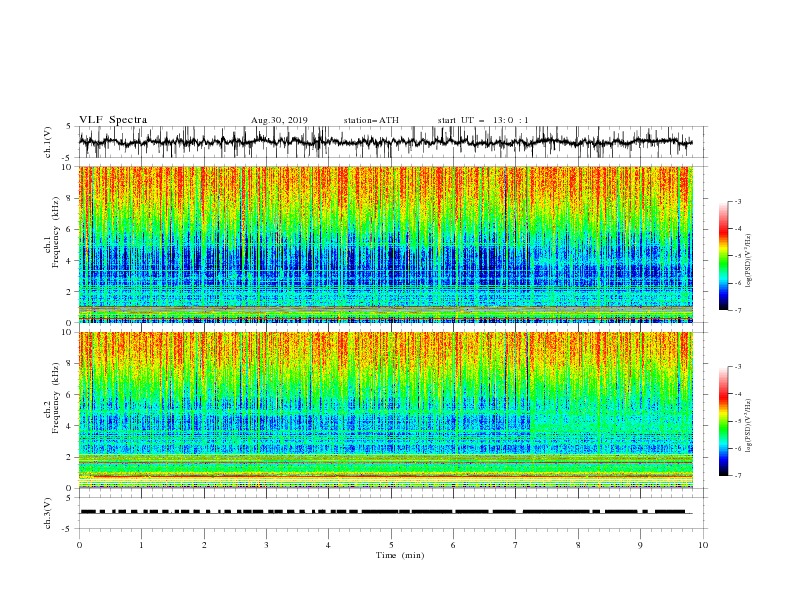Screen dimensions: 792x612
Task: Click the lower log(PSD)(V²/Hz) colorbar label
Action: (x=748, y=426)
